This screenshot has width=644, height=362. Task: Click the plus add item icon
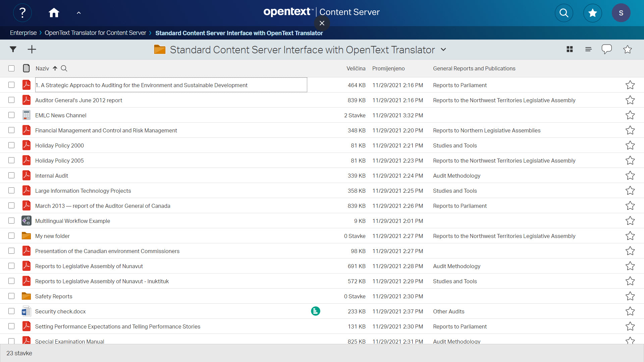(x=32, y=49)
